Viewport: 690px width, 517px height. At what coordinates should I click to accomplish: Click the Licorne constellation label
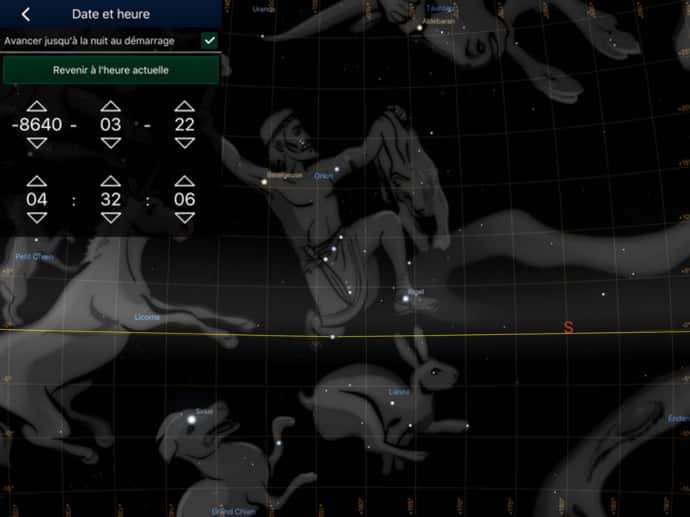click(147, 317)
